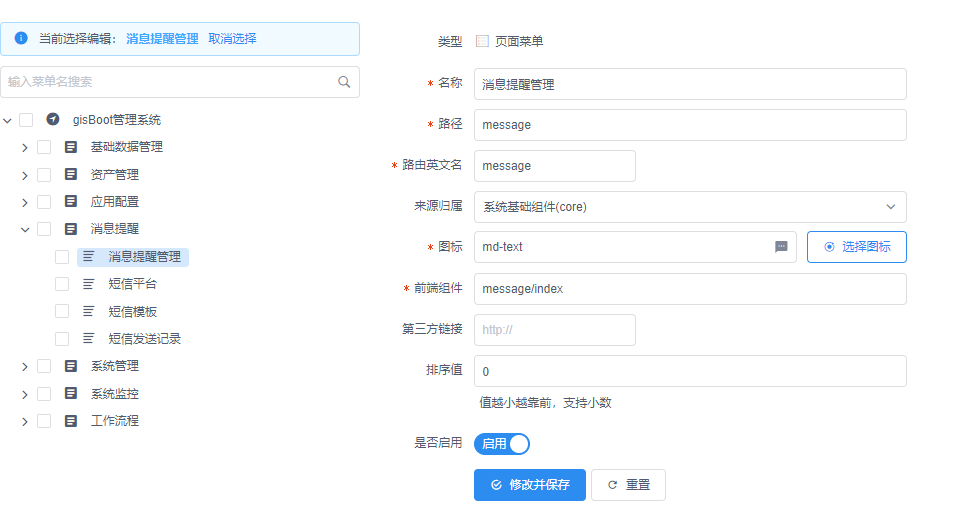Select 短信发送记录 in the menu tree
This screenshot has width=958, height=514.
pyautogui.click(x=144, y=339)
